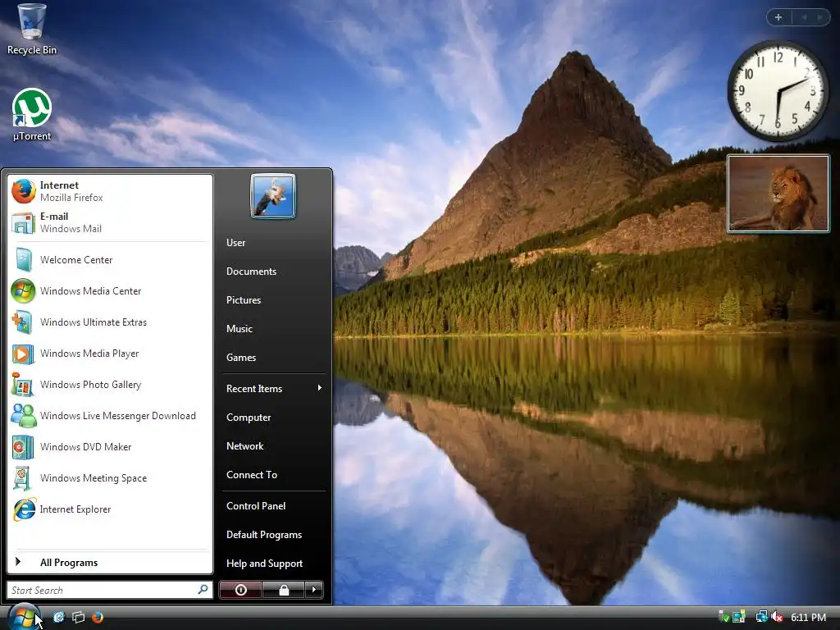Open Windows Meeting Space
This screenshot has width=840, height=630.
(110, 478)
